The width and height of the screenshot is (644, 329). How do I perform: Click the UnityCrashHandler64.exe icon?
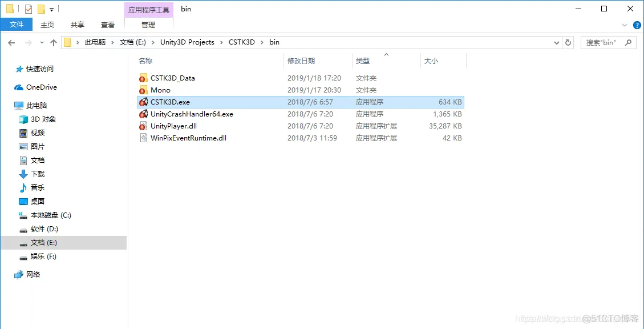143,114
